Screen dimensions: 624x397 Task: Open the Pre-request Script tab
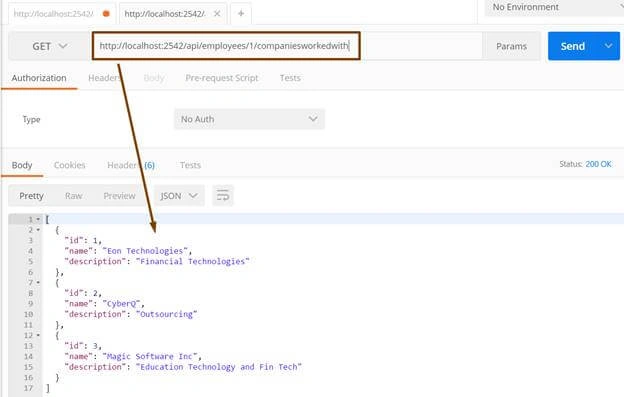point(222,78)
